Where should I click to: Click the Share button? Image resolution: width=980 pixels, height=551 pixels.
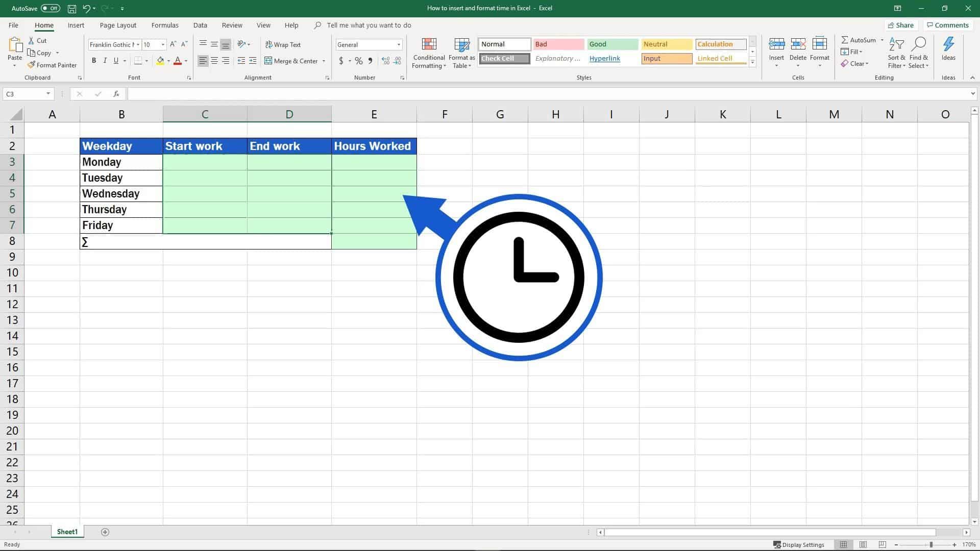tap(901, 25)
